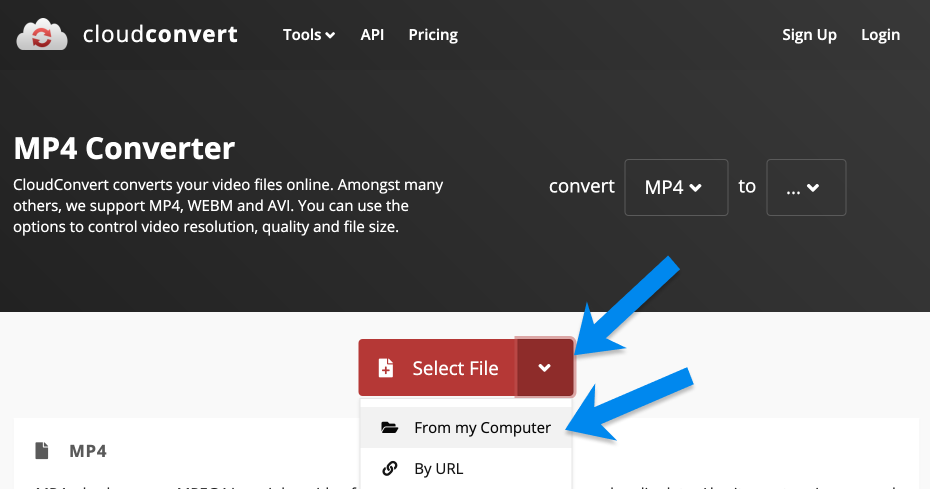Open the MP4 source format dropdown
Image resolution: width=930 pixels, height=489 pixels.
tap(676, 188)
